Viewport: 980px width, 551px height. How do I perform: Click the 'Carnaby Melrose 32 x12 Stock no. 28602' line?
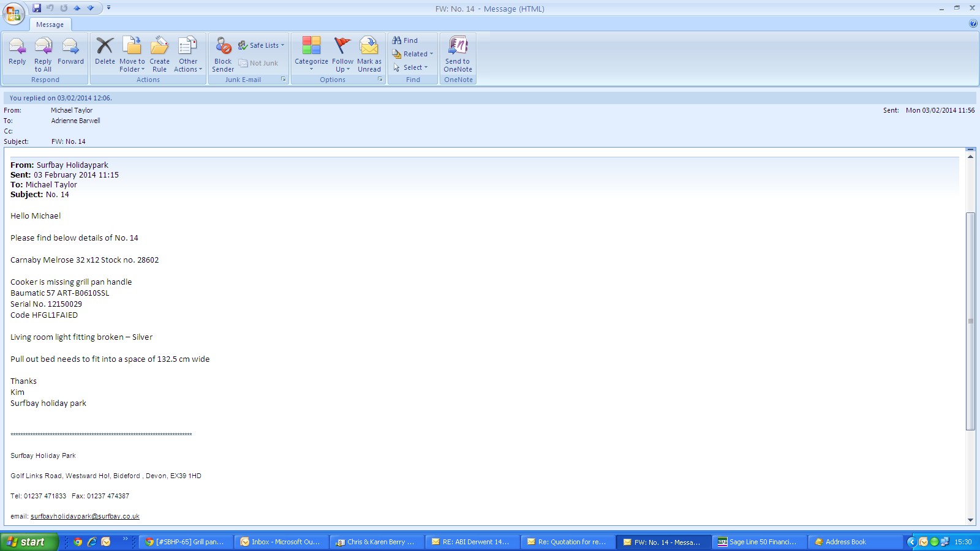pyautogui.click(x=85, y=260)
